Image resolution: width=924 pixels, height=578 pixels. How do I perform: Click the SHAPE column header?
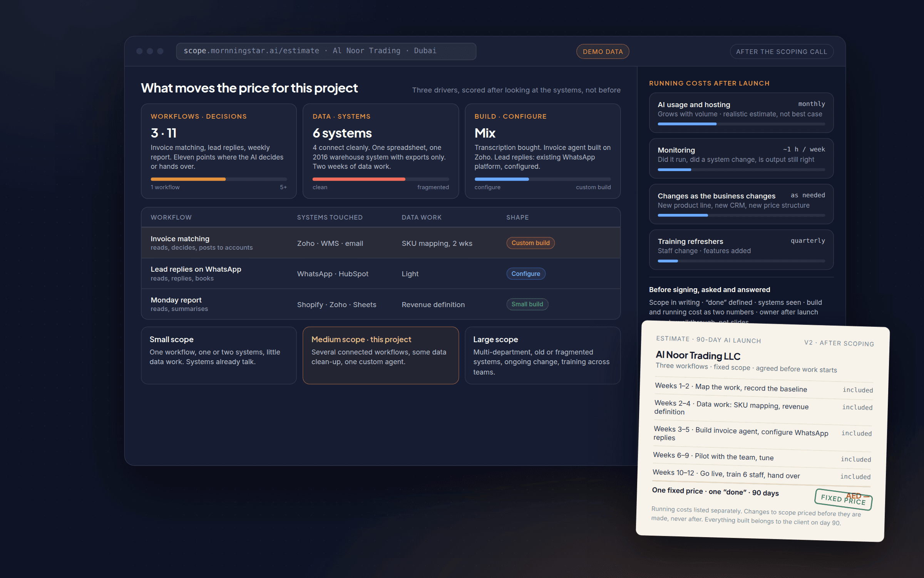pyautogui.click(x=517, y=217)
